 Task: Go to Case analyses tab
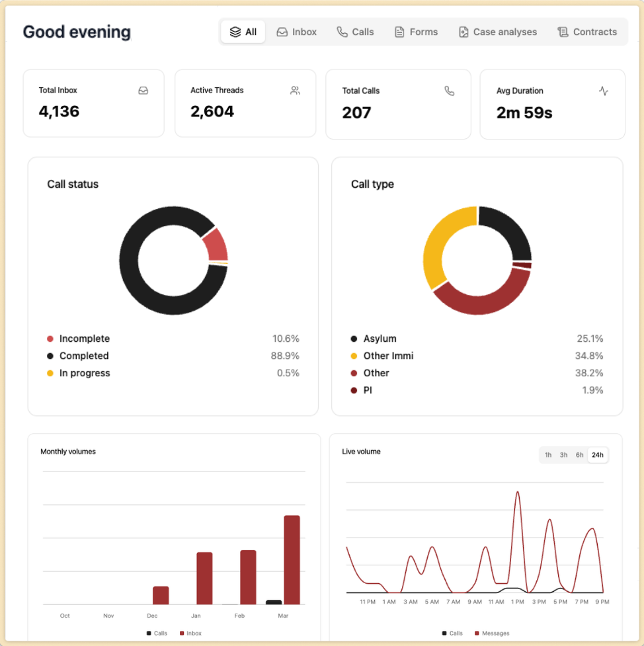[x=497, y=32]
